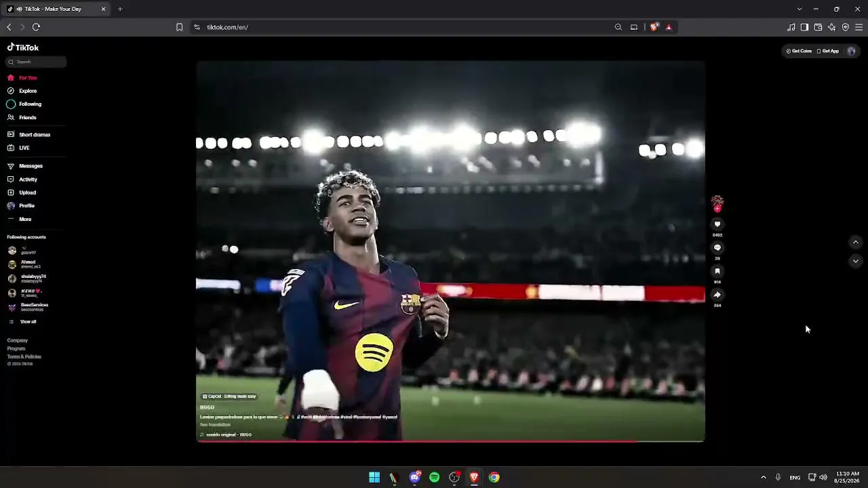The width and height of the screenshot is (868, 488).
Task: Skip to the next video with the down chevron
Action: click(855, 261)
